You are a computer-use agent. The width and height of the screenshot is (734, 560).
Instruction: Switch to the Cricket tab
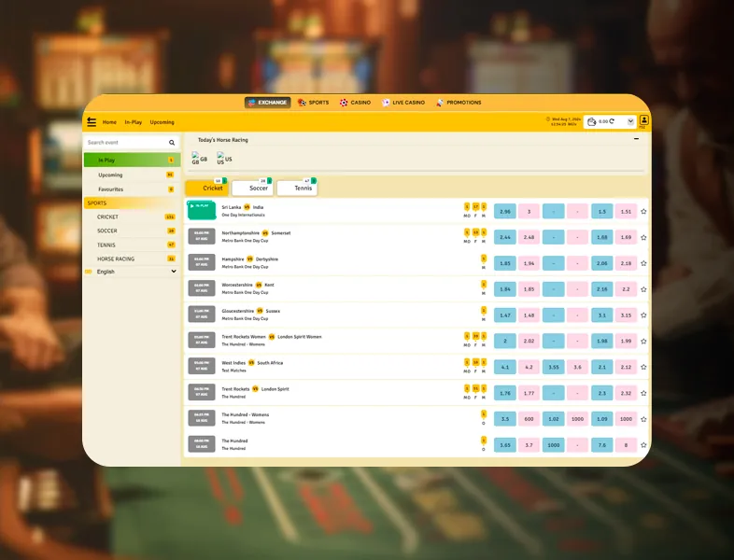[207, 189]
